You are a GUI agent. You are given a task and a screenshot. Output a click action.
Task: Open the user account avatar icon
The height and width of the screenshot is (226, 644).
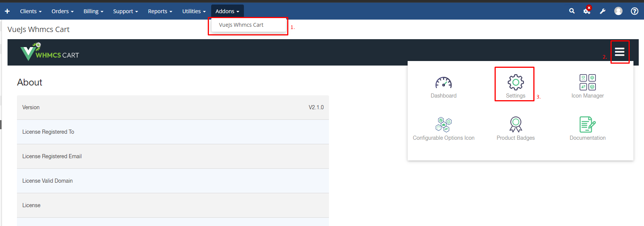618,11
